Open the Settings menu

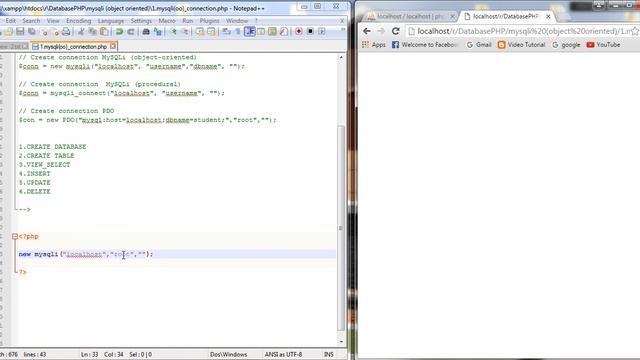[x=141, y=21]
